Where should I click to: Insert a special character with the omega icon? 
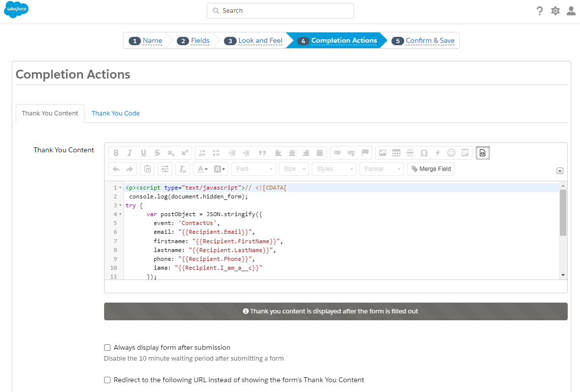(424, 153)
